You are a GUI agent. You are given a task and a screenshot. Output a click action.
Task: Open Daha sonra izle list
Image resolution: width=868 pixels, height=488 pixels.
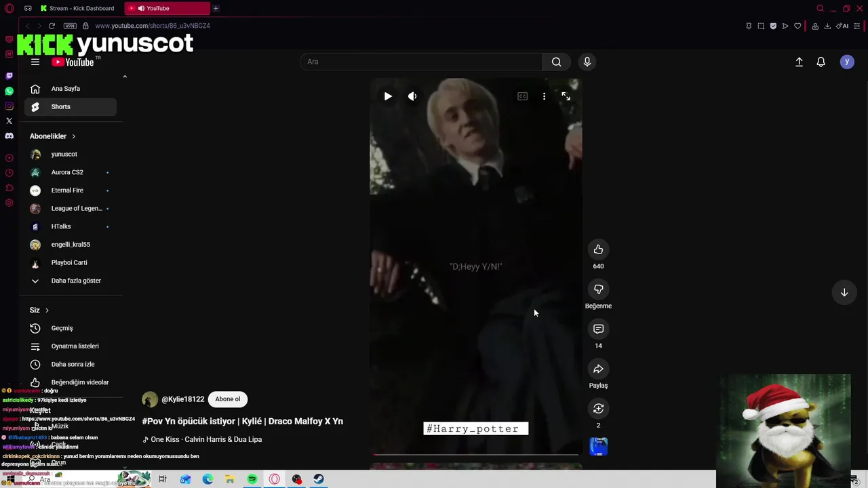click(x=71, y=364)
